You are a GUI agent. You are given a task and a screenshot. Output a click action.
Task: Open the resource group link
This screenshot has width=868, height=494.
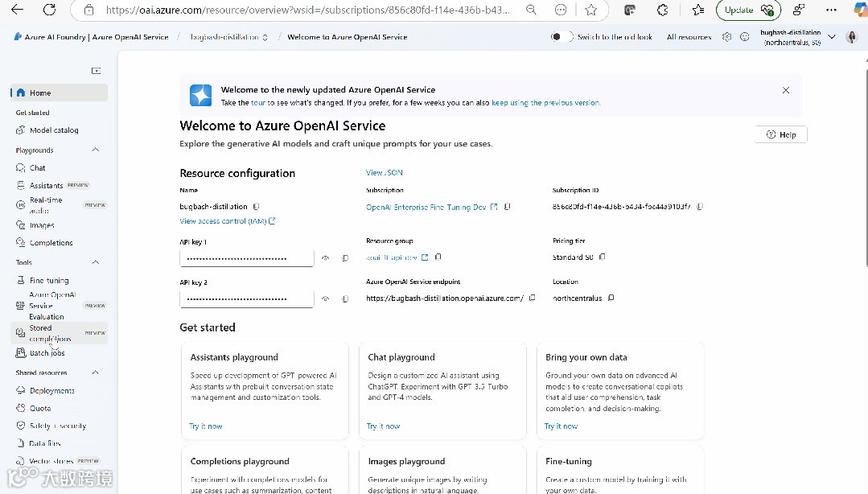click(x=397, y=257)
